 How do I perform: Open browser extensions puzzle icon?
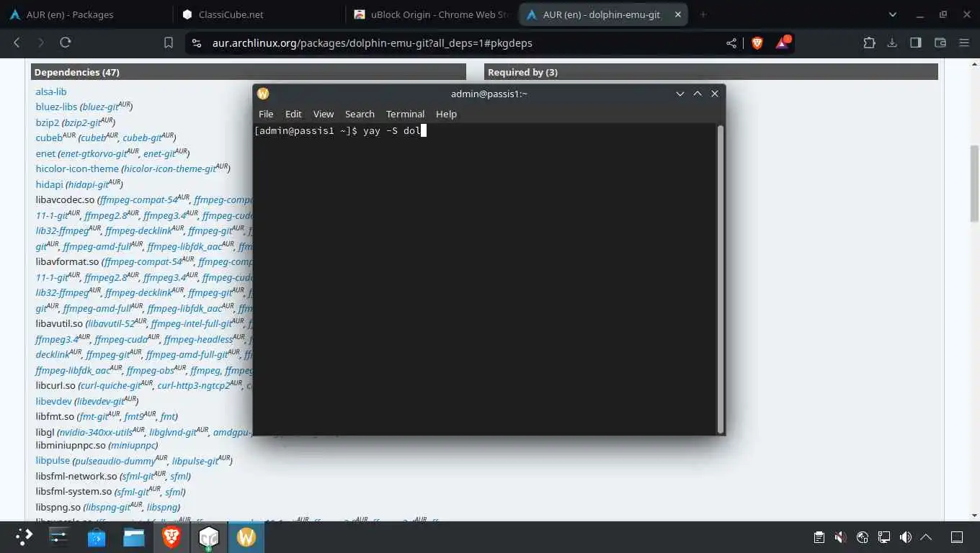(x=869, y=42)
